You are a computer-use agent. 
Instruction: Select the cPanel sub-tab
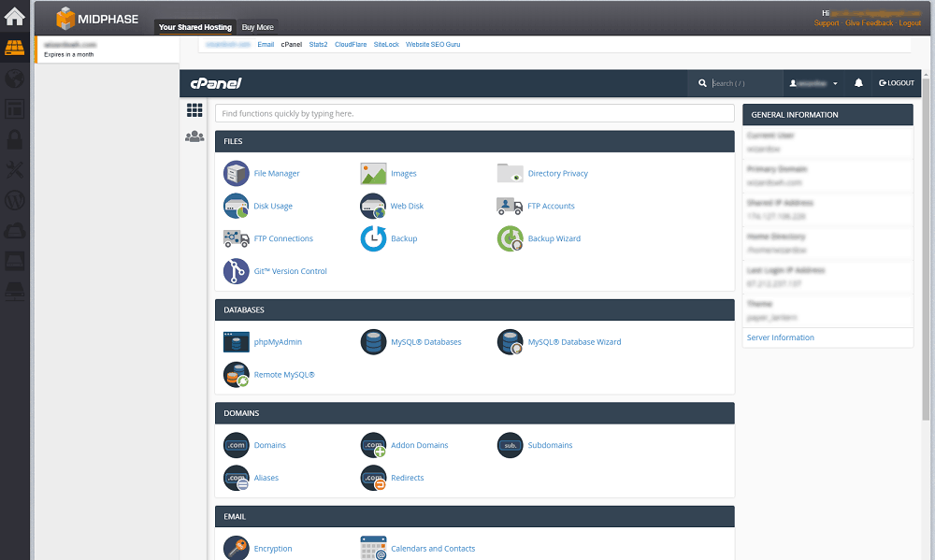pos(292,45)
